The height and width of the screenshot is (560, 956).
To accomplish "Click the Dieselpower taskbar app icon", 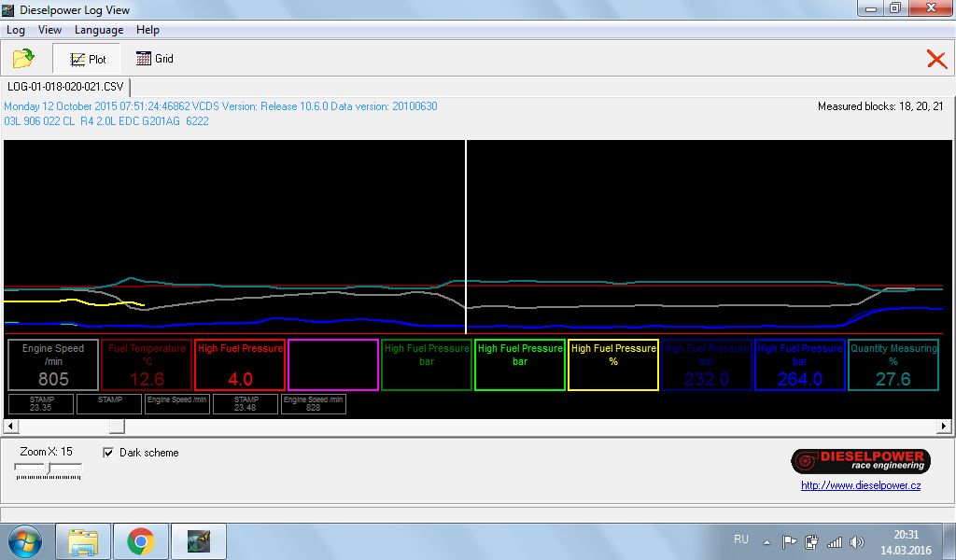I will 199,541.
